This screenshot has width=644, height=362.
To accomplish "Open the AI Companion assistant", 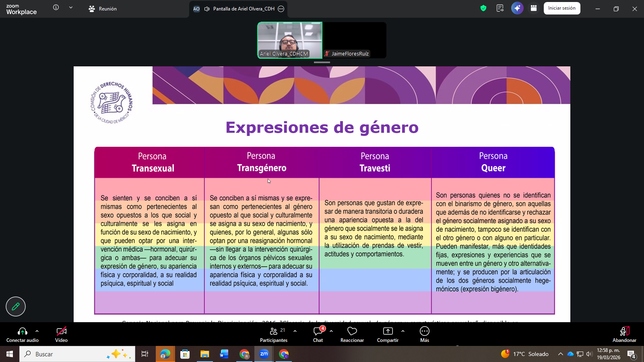I will pos(517,8).
